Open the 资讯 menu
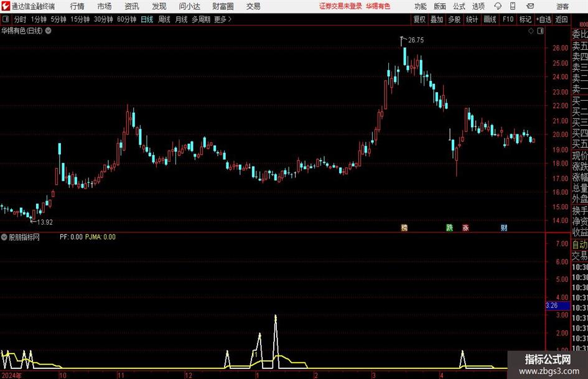This screenshot has width=588, height=379. [132, 6]
